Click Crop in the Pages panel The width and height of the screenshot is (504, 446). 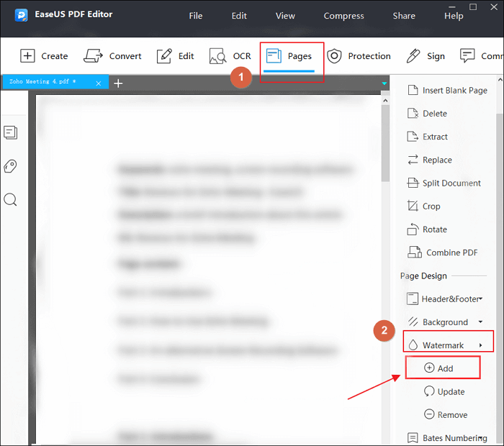pyautogui.click(x=423, y=206)
